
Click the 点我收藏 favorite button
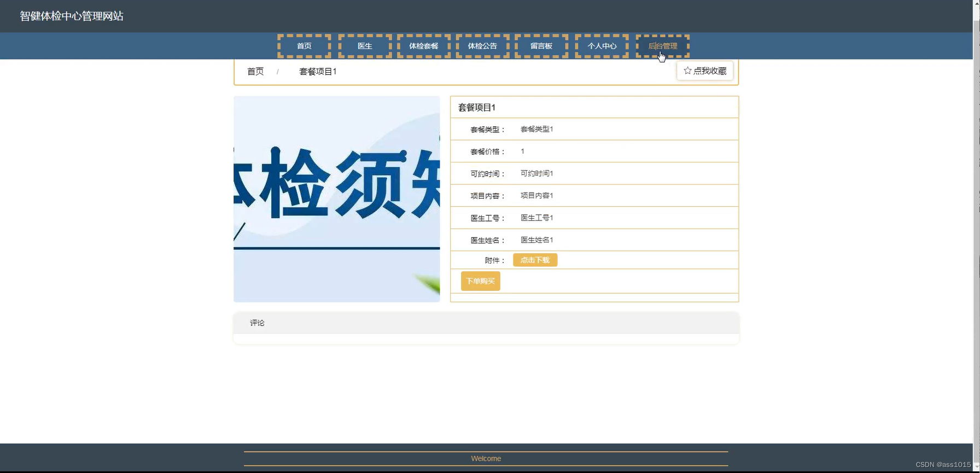(705, 71)
